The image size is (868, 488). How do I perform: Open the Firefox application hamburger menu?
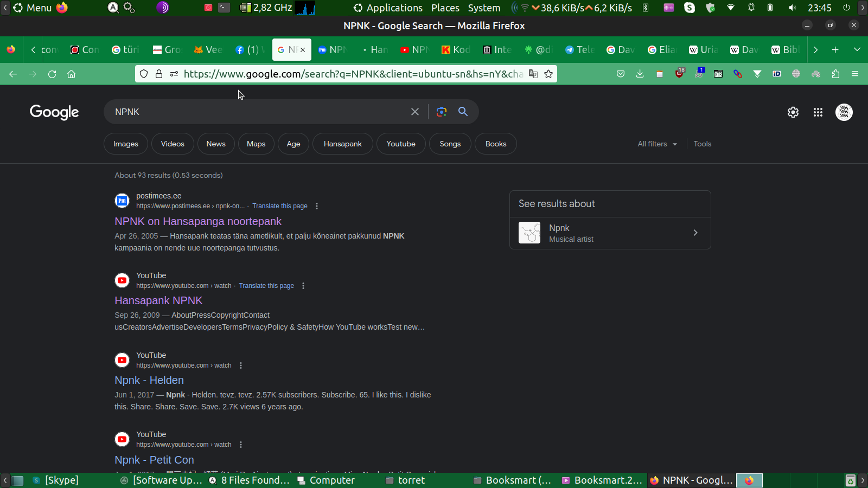coord(855,74)
